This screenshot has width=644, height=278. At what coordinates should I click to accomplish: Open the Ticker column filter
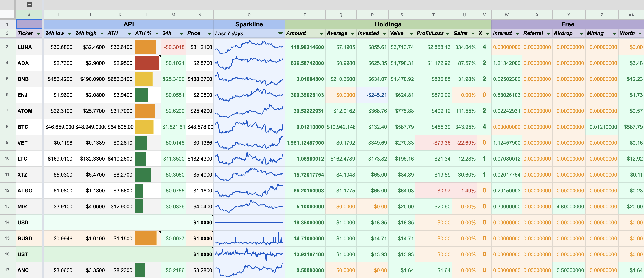point(38,33)
